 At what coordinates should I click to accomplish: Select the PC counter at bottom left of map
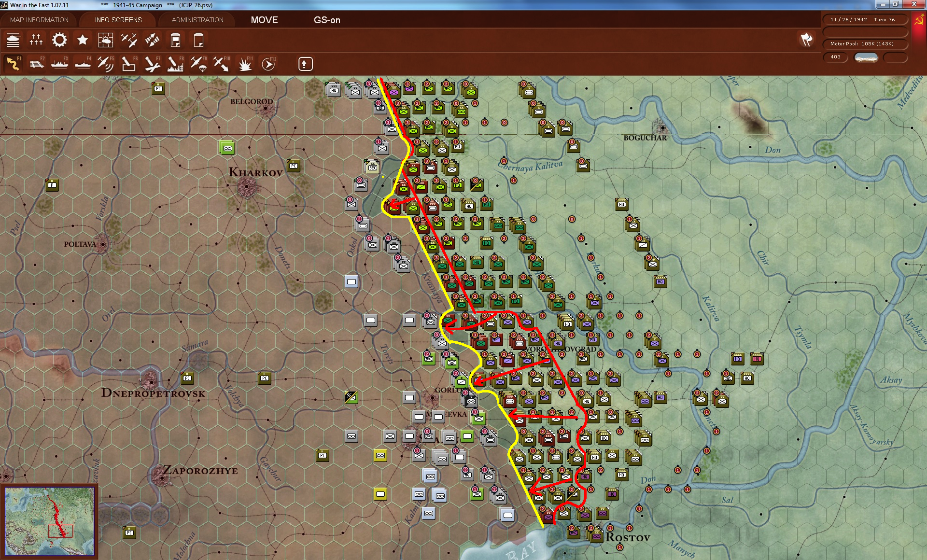[129, 532]
